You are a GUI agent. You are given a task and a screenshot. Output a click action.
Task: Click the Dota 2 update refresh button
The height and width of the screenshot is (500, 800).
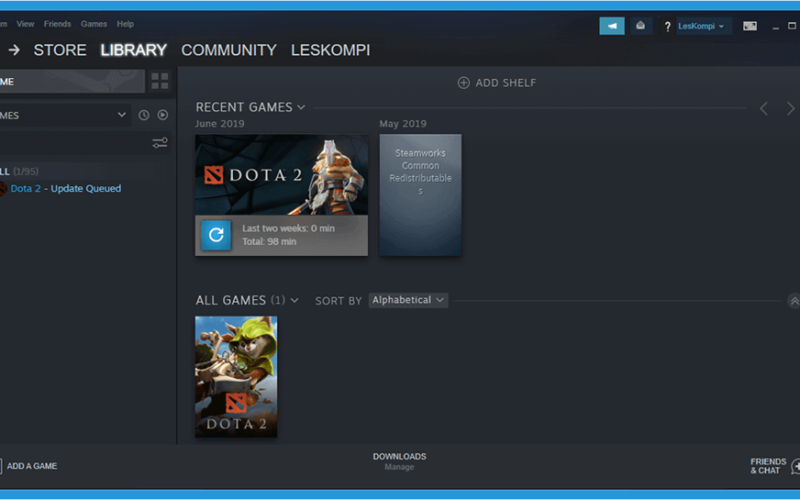216,235
